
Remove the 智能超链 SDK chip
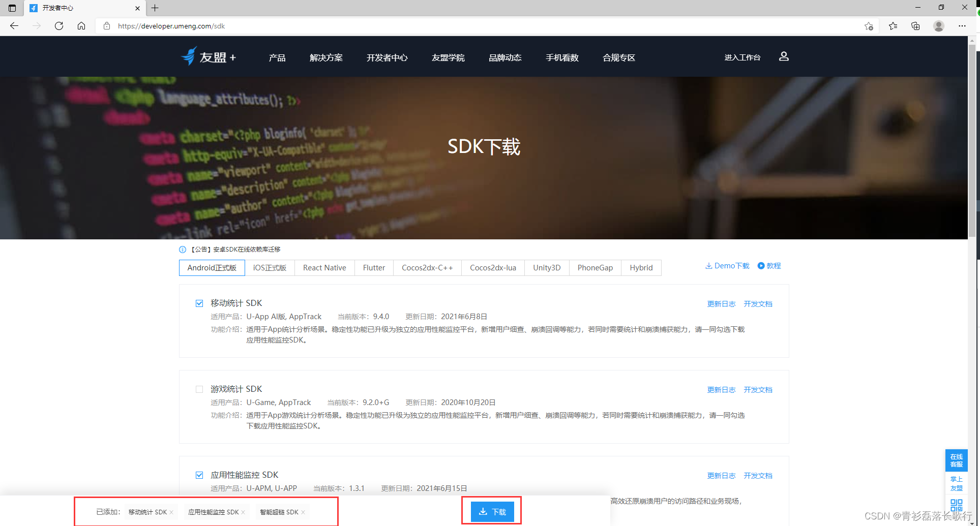coord(303,512)
